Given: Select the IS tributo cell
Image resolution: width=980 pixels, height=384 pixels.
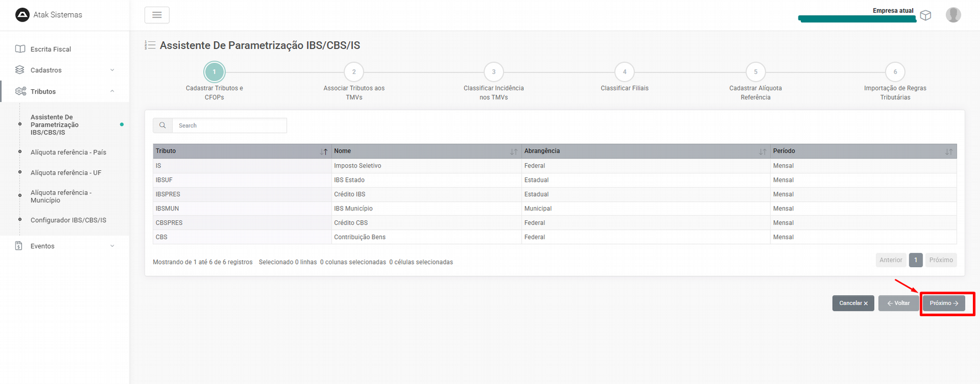Looking at the screenshot, I should pyautogui.click(x=242, y=166).
